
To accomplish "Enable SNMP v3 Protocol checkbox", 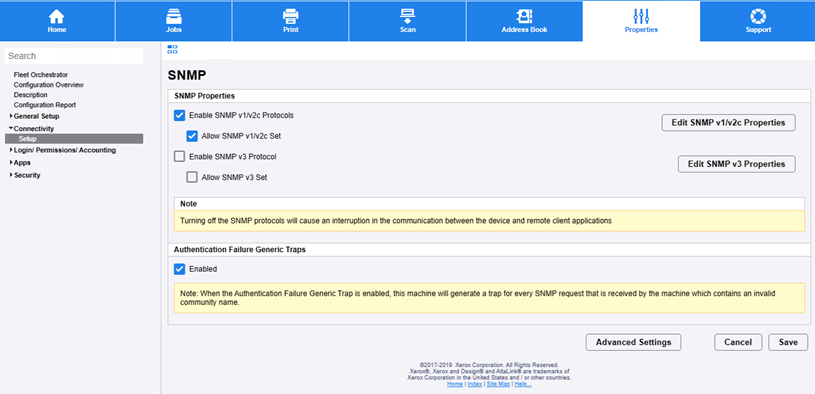I will click(179, 156).
